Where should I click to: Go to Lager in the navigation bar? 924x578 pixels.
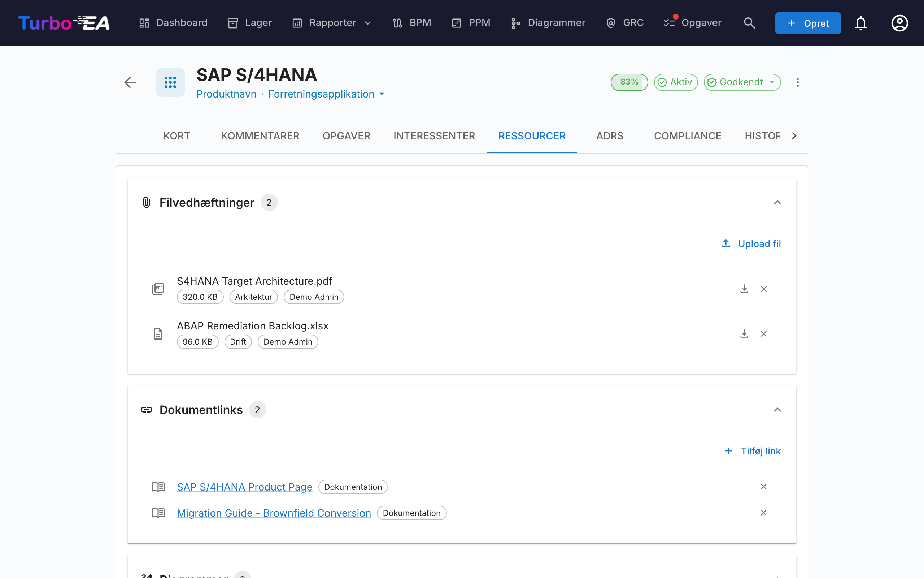click(249, 23)
